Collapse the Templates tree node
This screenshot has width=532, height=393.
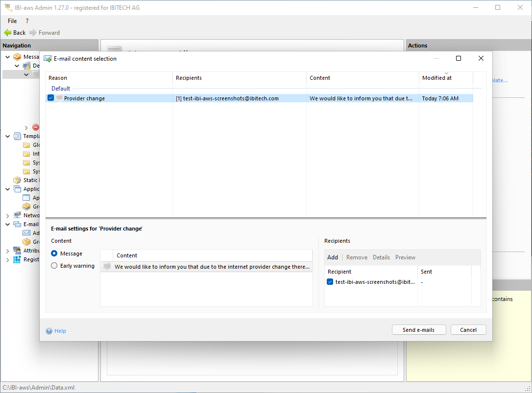coord(8,136)
